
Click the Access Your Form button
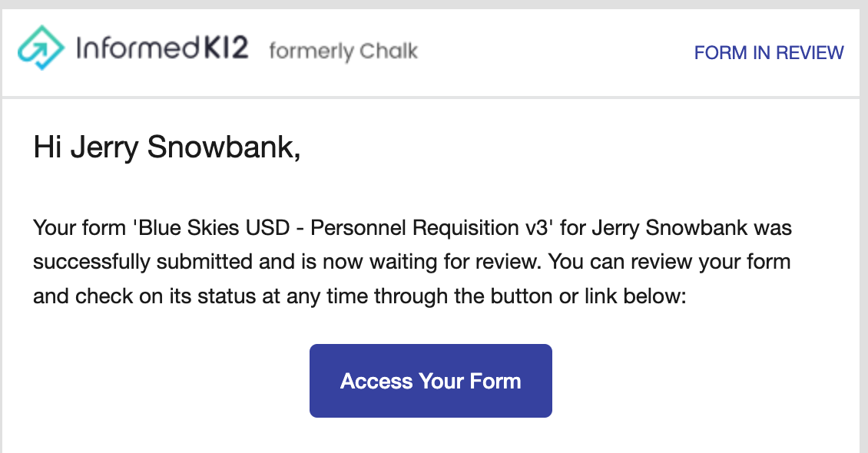click(431, 381)
